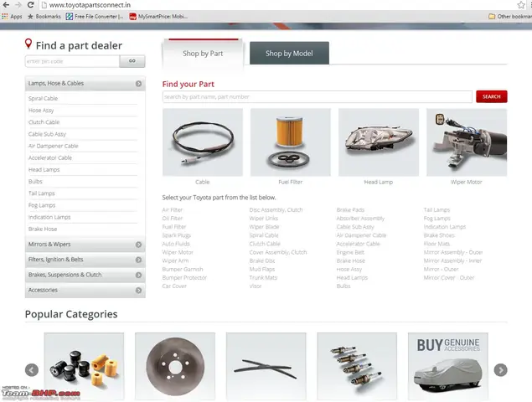
Task: Expand the Filters, Ignition & Belts section
Action: [x=85, y=260]
